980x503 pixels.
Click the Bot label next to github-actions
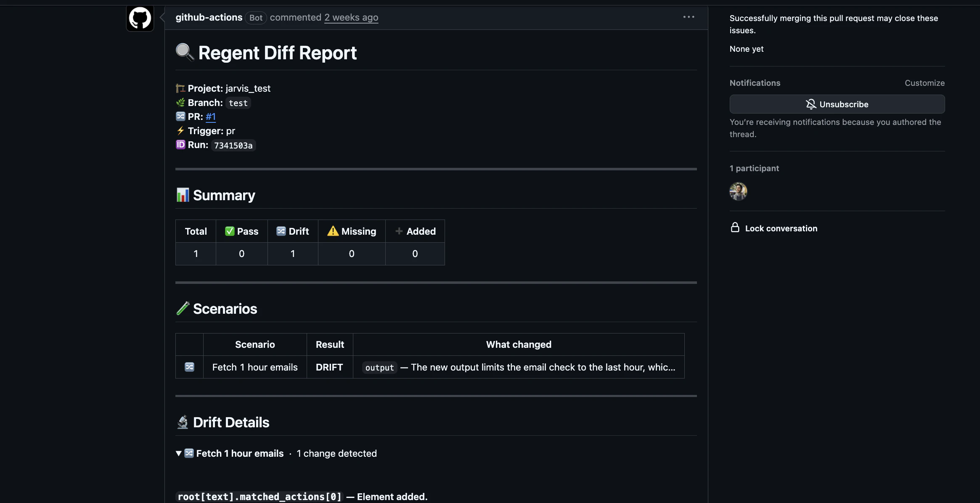tap(256, 18)
